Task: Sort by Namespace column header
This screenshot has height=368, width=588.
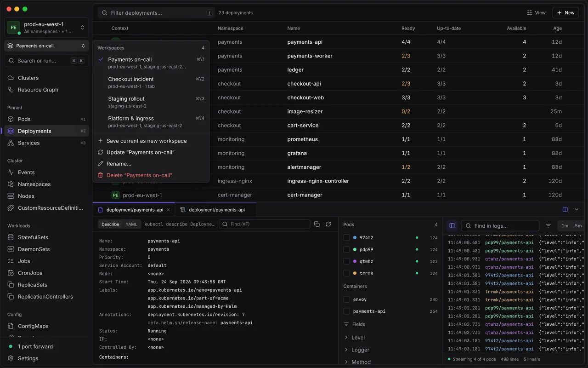Action: [x=230, y=28]
